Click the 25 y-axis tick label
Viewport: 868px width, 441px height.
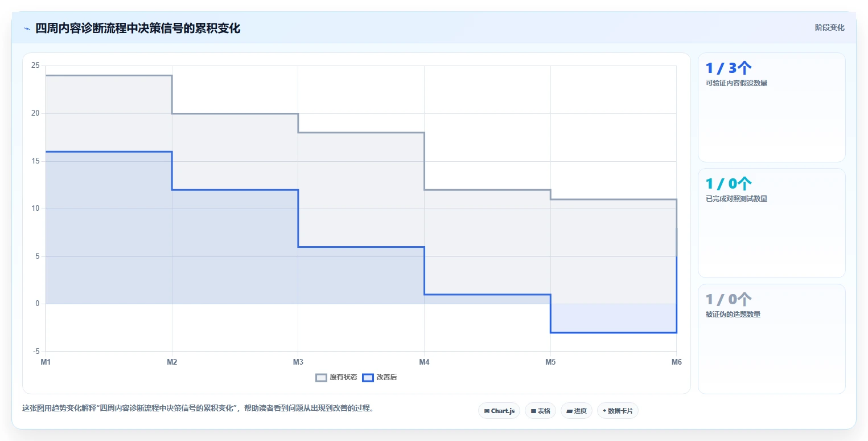(x=35, y=66)
